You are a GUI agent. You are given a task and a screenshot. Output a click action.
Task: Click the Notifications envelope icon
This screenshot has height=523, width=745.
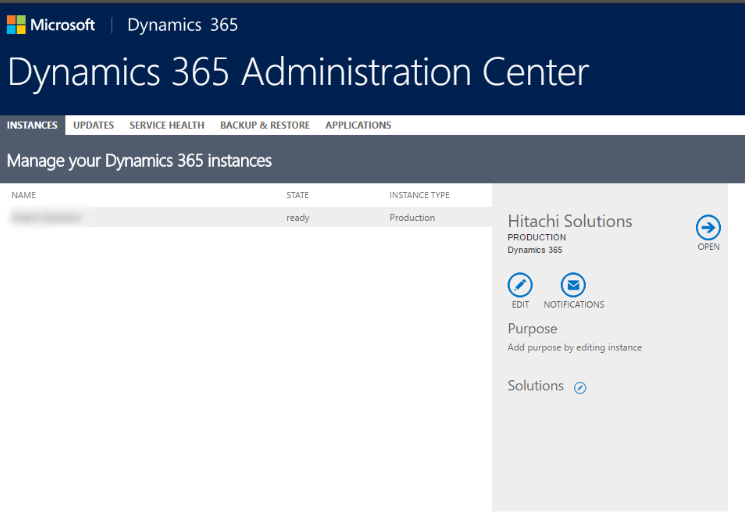tap(573, 285)
